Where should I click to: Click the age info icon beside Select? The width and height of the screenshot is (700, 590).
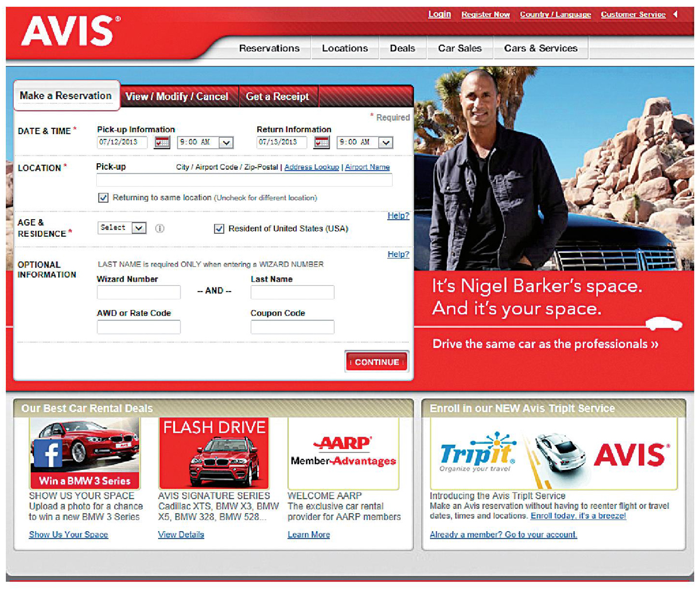[x=159, y=229]
